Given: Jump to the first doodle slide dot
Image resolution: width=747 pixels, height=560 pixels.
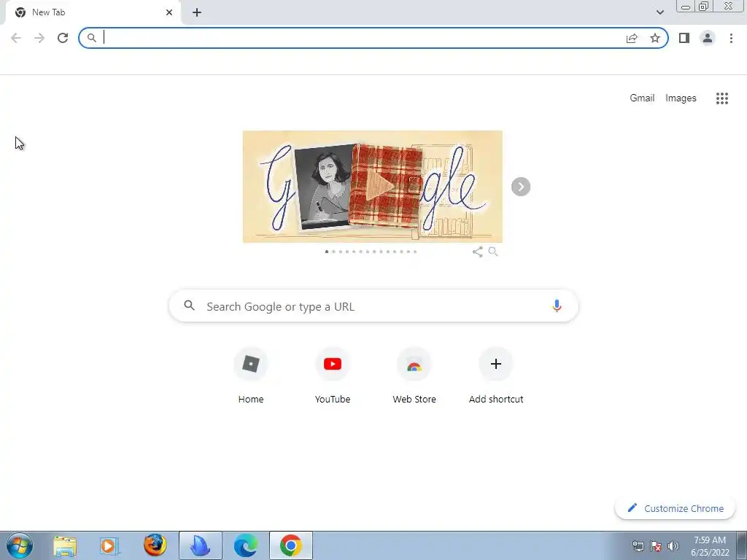Looking at the screenshot, I should click(x=327, y=252).
